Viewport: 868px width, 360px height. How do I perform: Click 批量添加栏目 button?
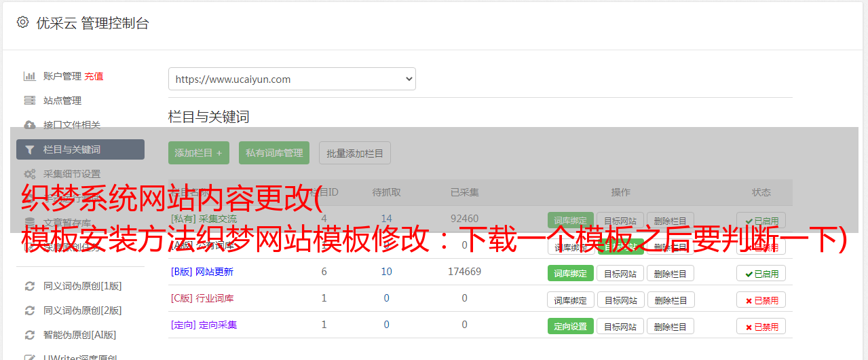tap(355, 153)
